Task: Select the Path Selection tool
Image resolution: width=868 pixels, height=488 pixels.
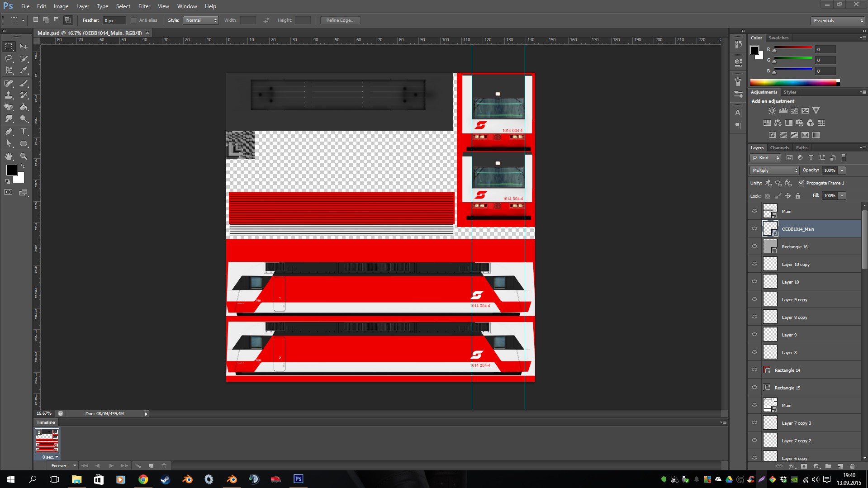Action: pyautogui.click(x=9, y=144)
